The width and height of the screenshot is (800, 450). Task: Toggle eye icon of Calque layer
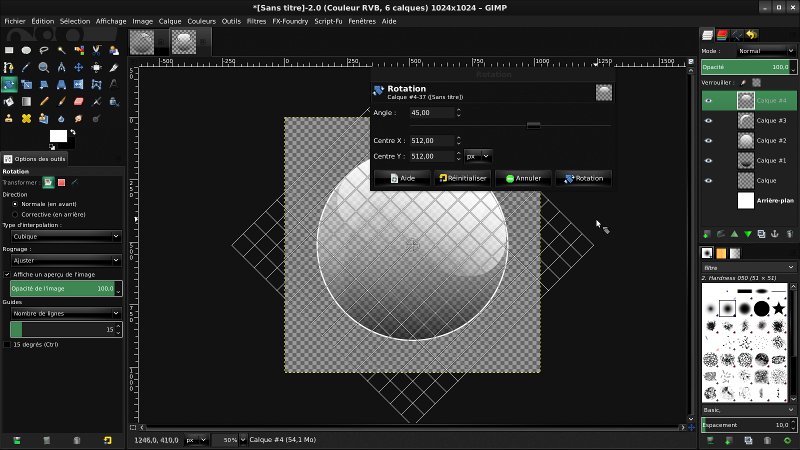[x=709, y=180]
